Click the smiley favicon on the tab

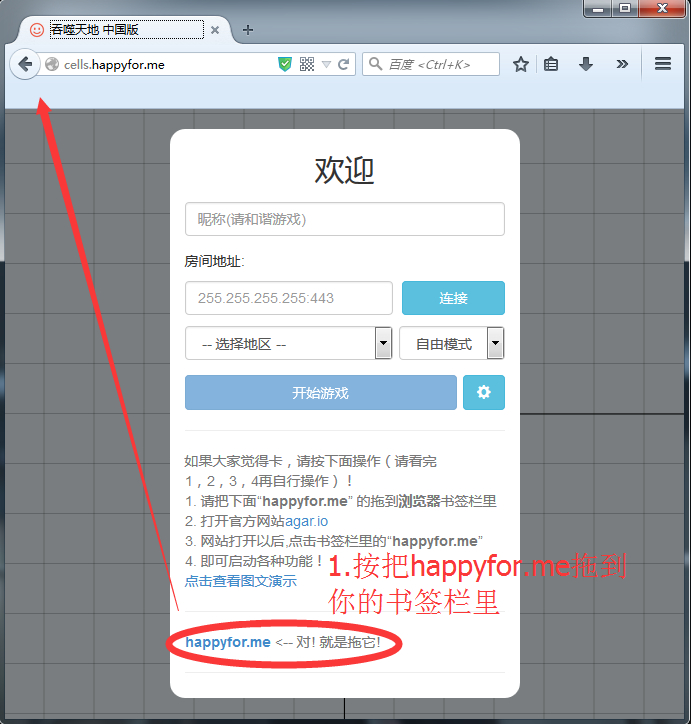[37, 30]
